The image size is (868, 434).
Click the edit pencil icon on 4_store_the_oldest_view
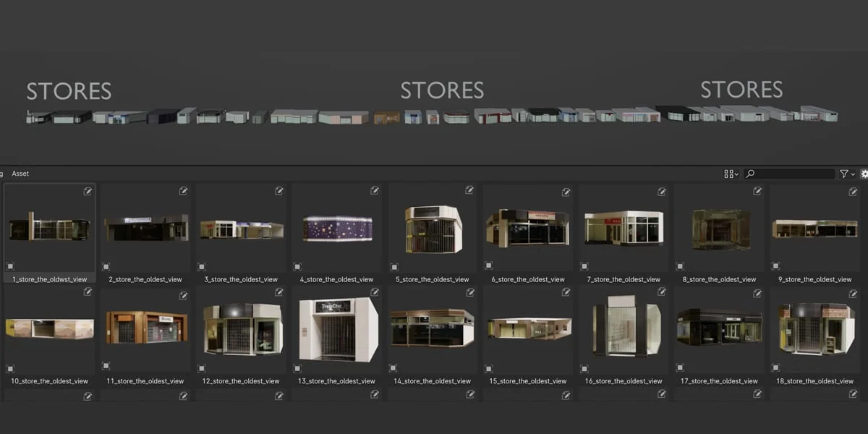click(x=375, y=191)
